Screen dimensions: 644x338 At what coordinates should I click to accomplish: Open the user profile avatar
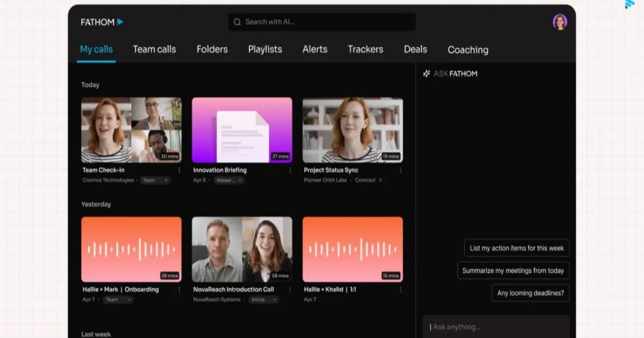pos(560,22)
